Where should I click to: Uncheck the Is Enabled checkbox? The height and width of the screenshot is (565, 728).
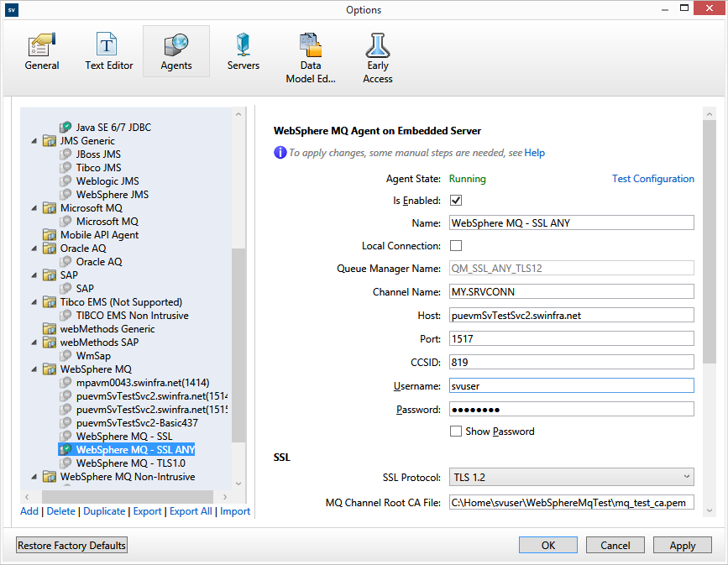point(456,201)
